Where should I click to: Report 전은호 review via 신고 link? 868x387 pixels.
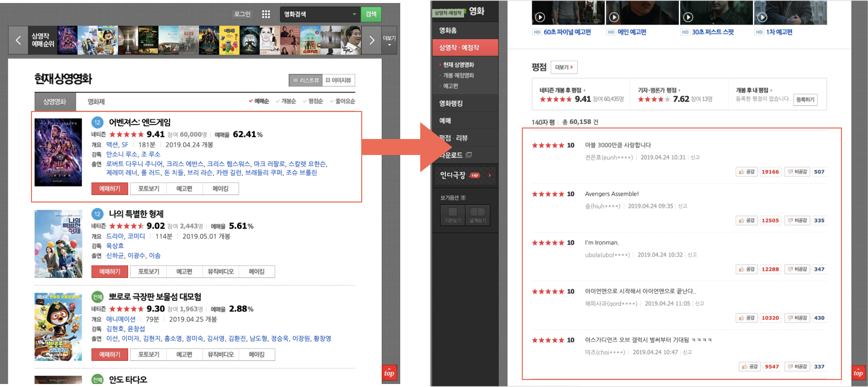695,157
